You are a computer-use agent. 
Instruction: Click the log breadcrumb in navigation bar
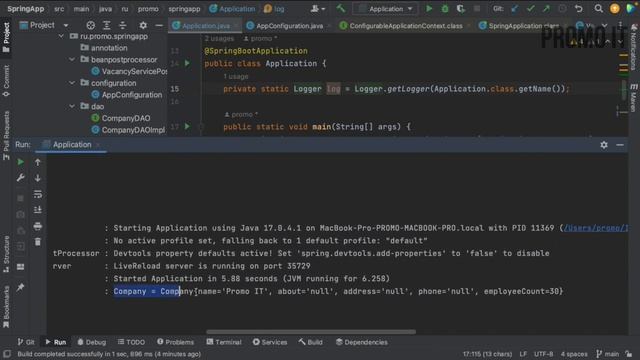(274, 9)
